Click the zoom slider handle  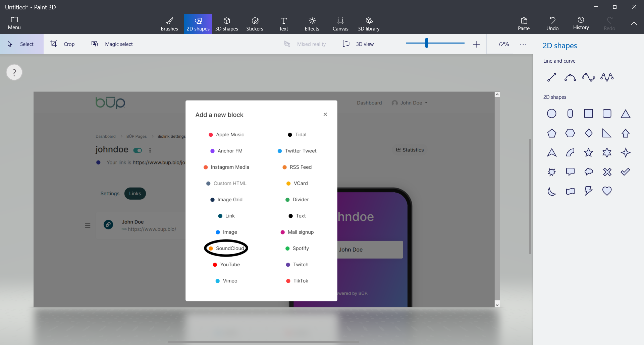pos(427,43)
